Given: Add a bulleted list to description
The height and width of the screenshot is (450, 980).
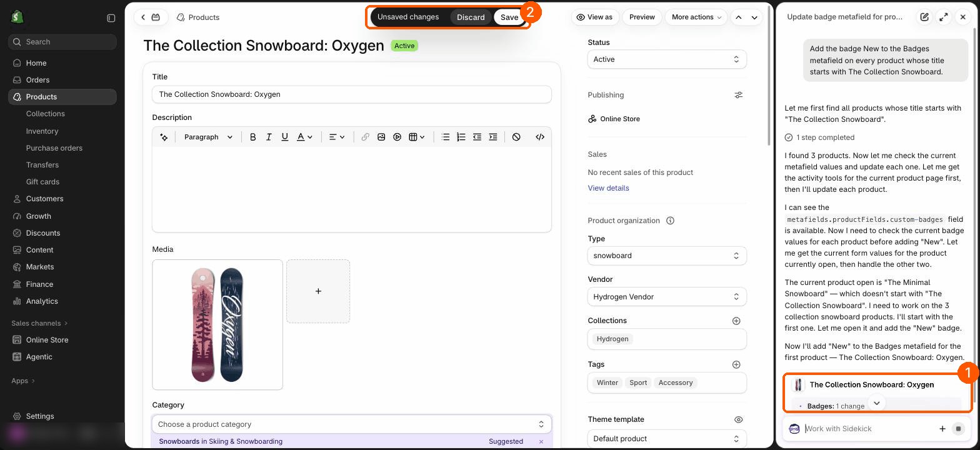Looking at the screenshot, I should pyautogui.click(x=446, y=137).
